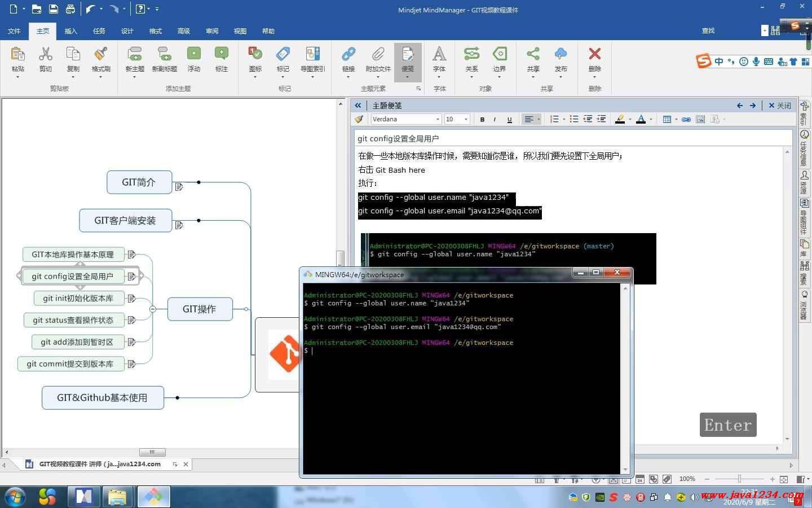
Task: Insert hyperlink in notes toolbar
Action: click(686, 119)
